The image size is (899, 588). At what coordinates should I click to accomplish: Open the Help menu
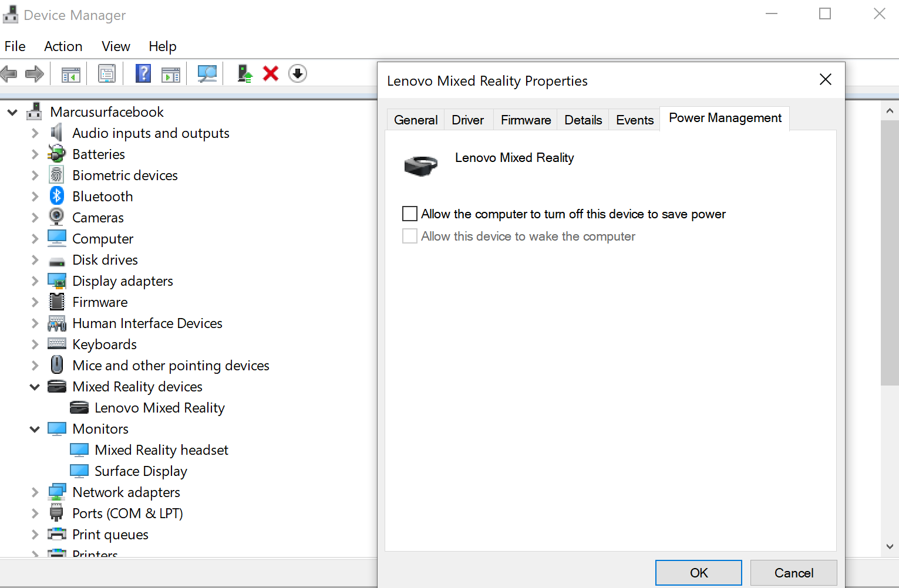coord(163,46)
